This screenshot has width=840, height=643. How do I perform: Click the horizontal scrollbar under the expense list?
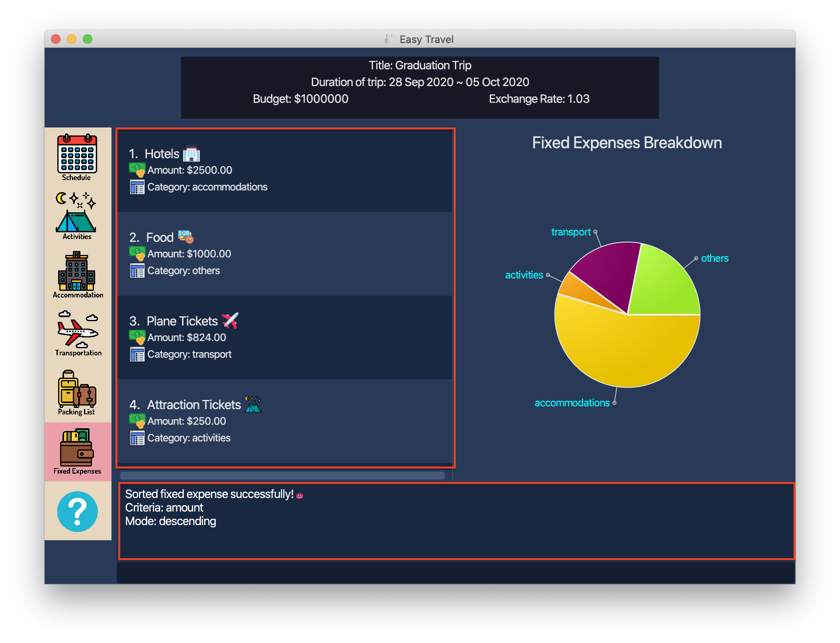pyautogui.click(x=282, y=475)
